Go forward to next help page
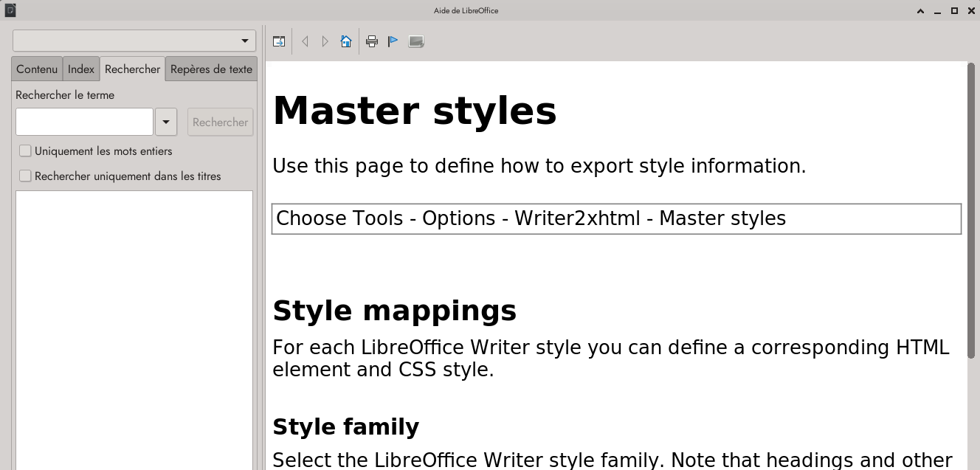The image size is (980, 470). tap(325, 41)
